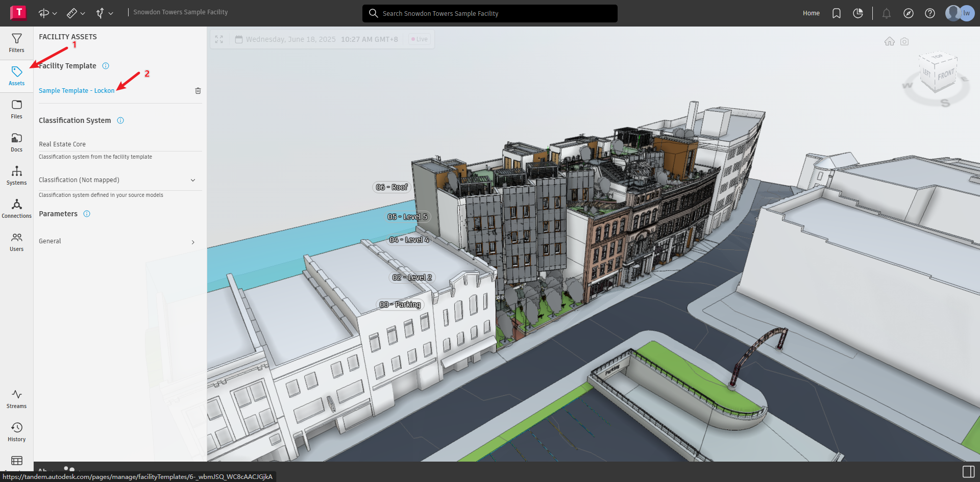This screenshot has height=482, width=980.
Task: Open the Streams panel
Action: point(16,399)
